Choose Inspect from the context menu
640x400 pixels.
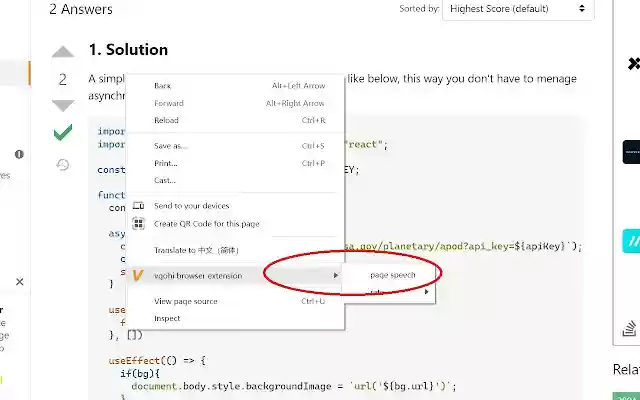pyautogui.click(x=235, y=318)
